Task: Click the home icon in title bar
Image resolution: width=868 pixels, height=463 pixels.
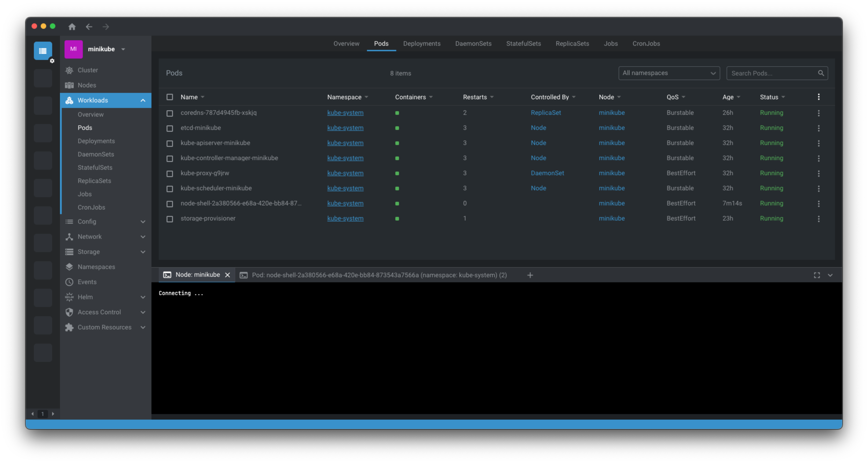Action: pos(72,27)
